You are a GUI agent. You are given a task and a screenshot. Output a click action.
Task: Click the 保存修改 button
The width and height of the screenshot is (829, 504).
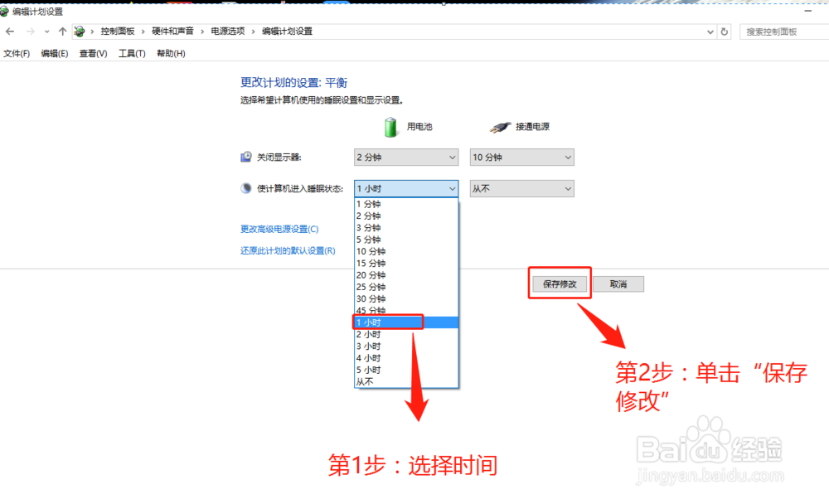(560, 283)
